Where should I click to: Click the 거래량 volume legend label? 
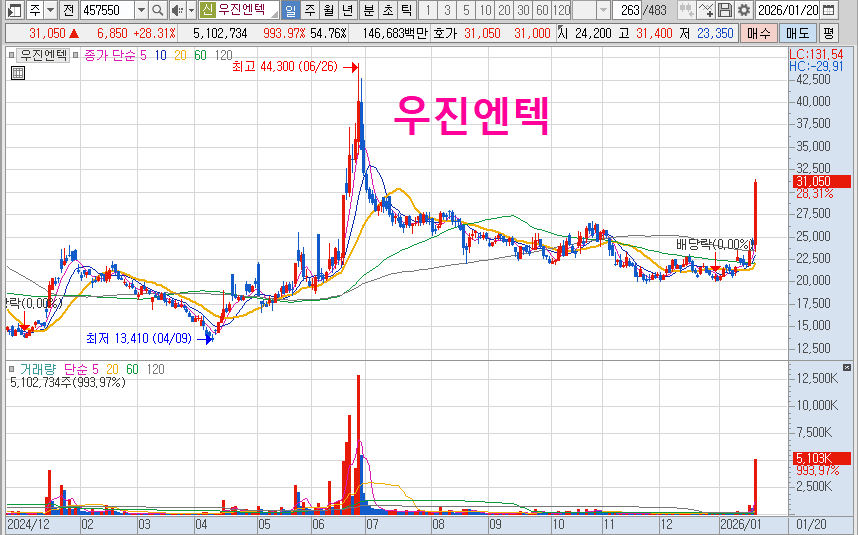(38, 369)
